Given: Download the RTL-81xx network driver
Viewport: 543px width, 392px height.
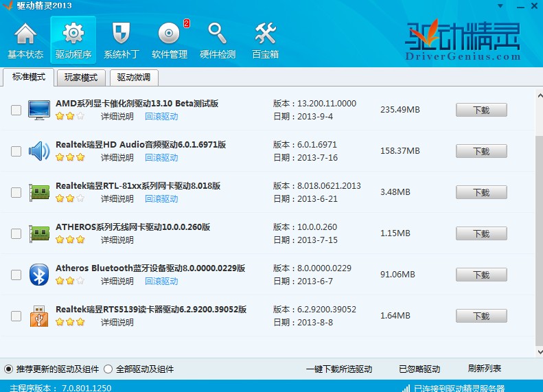Looking at the screenshot, I should point(481,192).
